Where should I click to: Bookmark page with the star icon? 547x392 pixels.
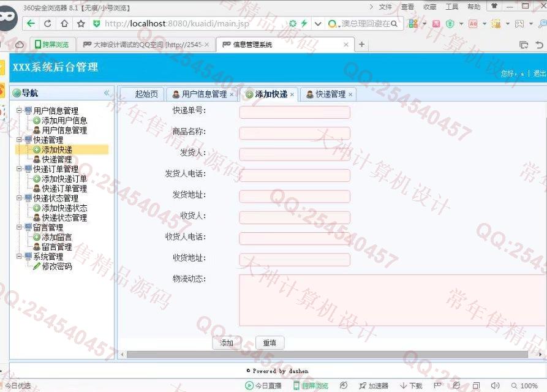click(81, 23)
